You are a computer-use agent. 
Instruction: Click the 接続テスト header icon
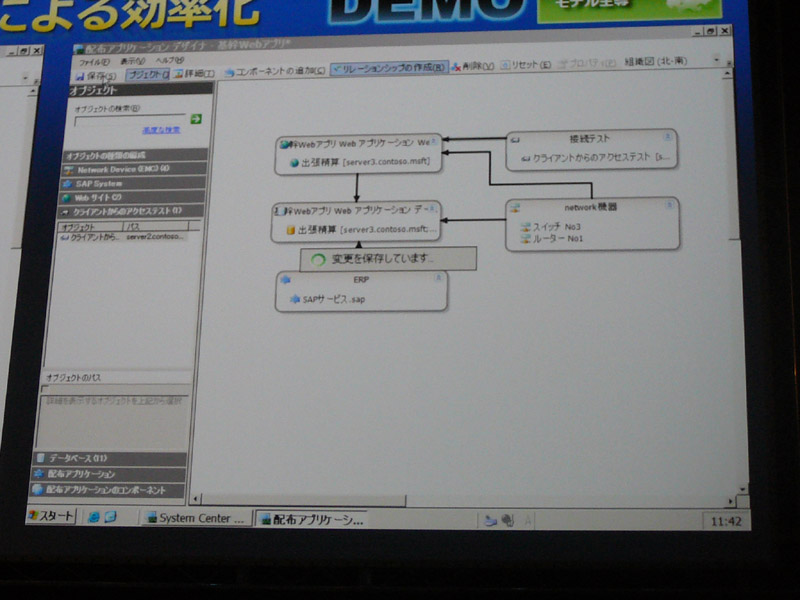[515, 139]
